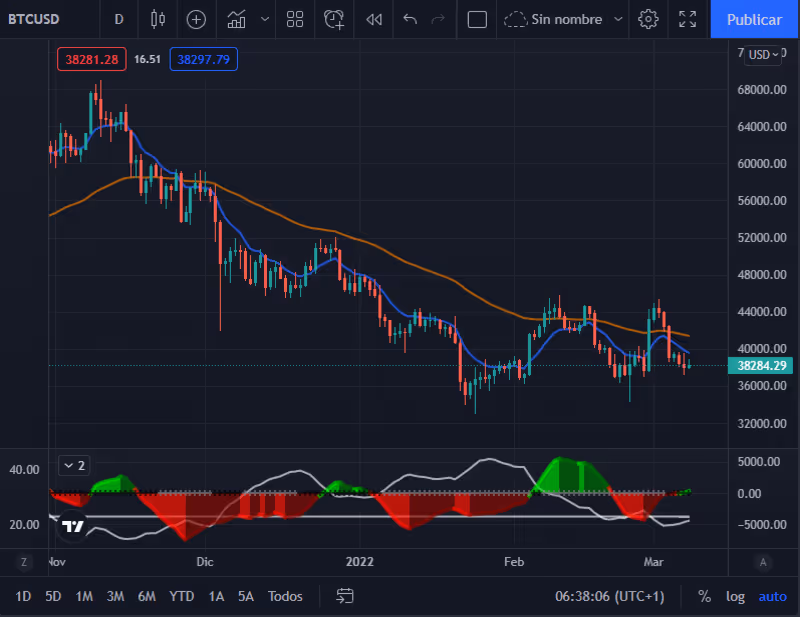
Task: Click the Publicar button
Action: [754, 19]
